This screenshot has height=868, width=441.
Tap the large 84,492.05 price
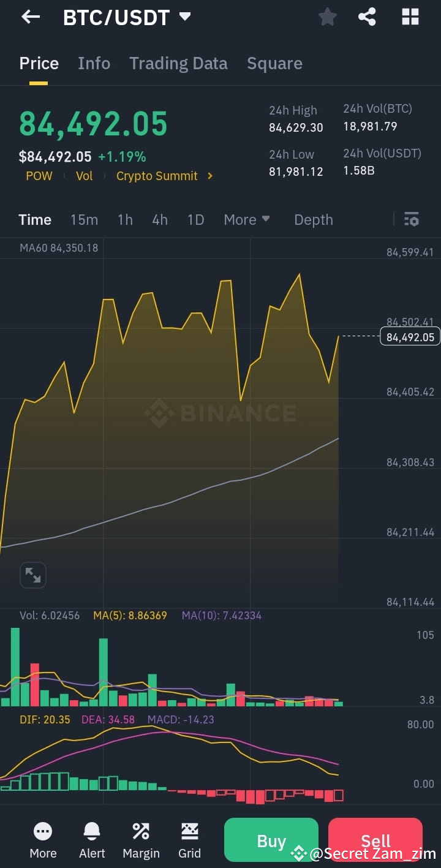click(93, 124)
